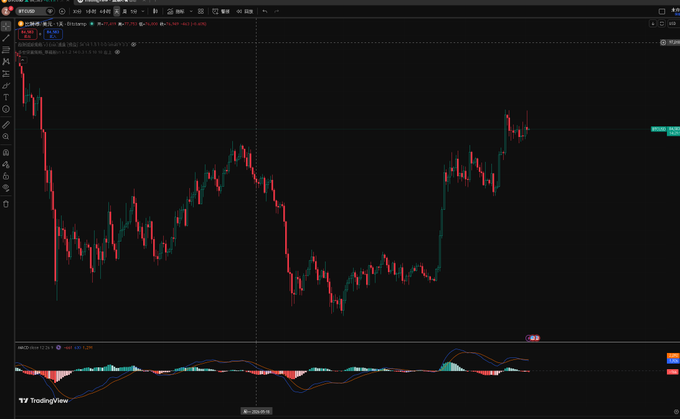Toggle stay in drawing mode

[6, 164]
